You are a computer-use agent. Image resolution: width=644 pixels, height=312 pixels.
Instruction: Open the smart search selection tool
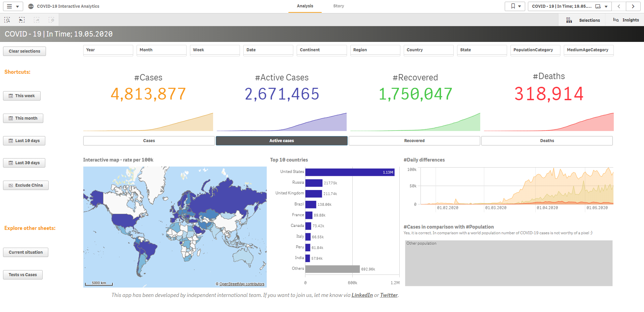pyautogui.click(x=7, y=20)
